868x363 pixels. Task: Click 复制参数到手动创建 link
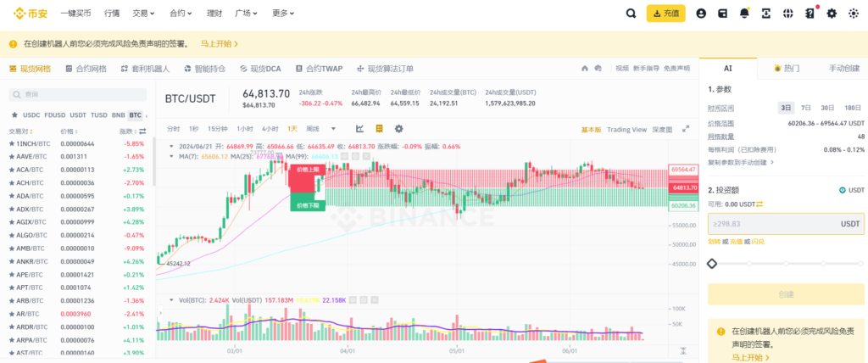741,162
